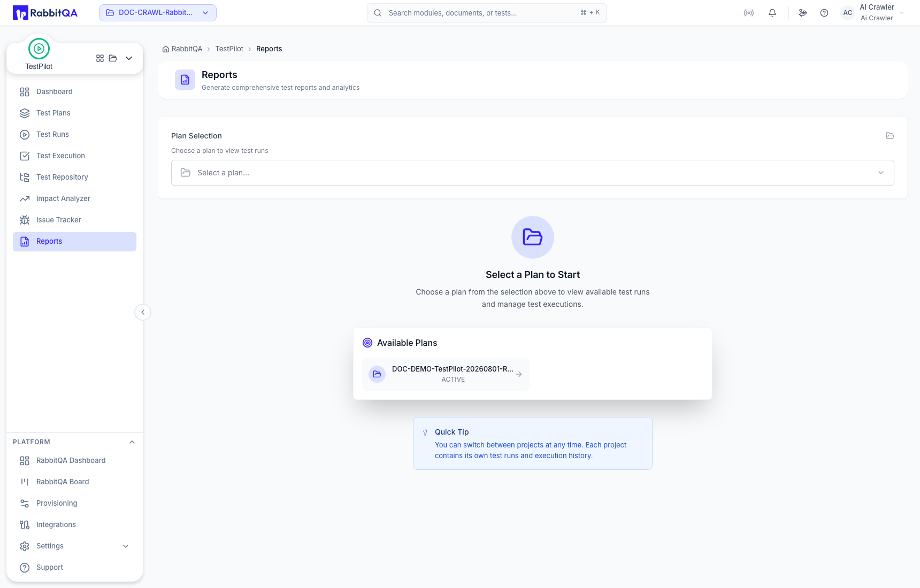Image resolution: width=920 pixels, height=588 pixels.
Task: Go to Test Plans
Action: coord(74,113)
